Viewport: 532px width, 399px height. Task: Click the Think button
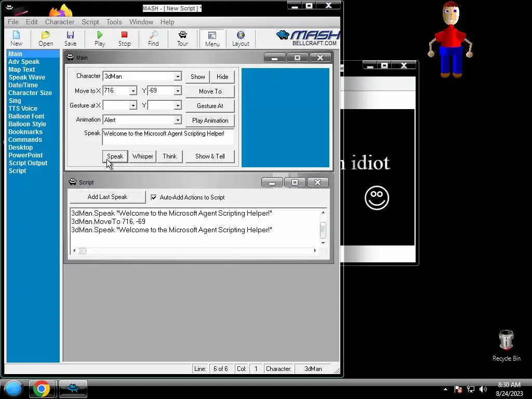[170, 156]
